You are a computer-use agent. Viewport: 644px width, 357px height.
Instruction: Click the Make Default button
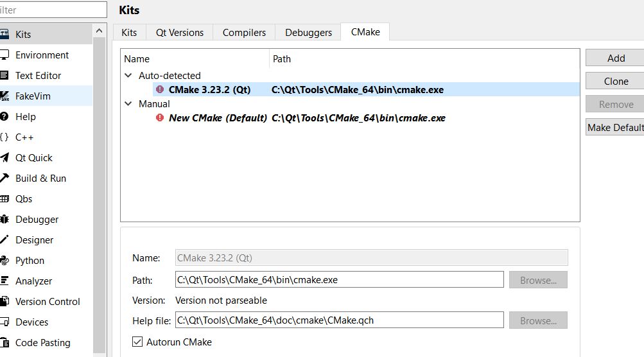(x=615, y=127)
